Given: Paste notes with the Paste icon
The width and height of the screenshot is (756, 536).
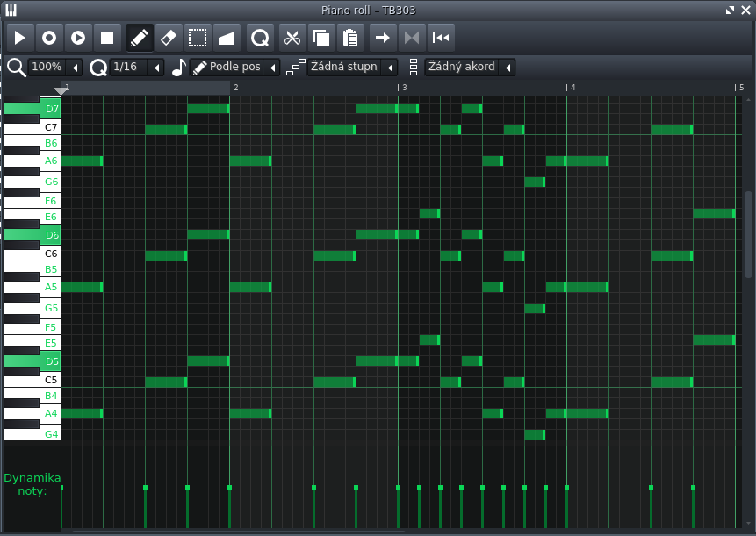Looking at the screenshot, I should click(350, 37).
